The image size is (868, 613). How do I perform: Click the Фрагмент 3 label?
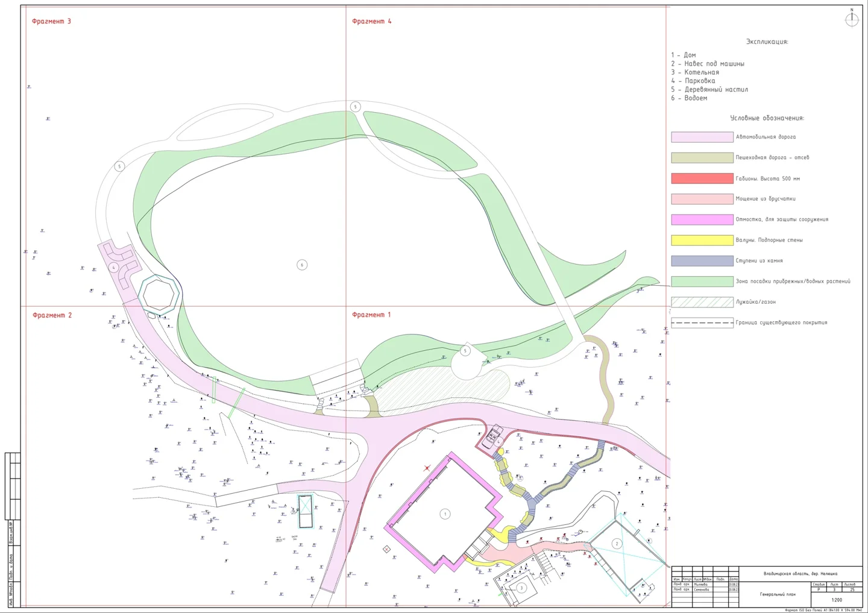[x=51, y=21]
